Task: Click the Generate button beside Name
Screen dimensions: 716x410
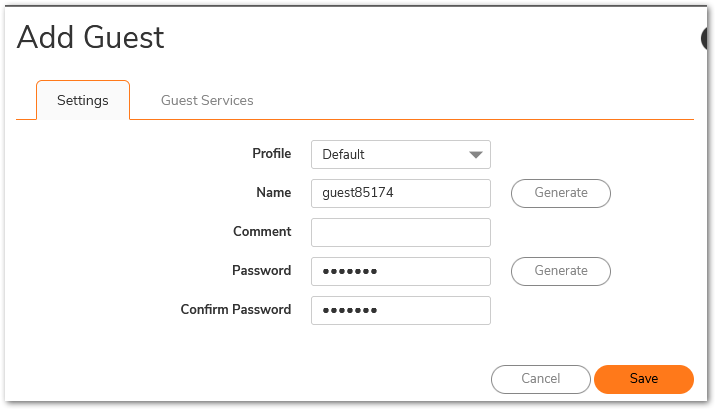Action: point(560,192)
